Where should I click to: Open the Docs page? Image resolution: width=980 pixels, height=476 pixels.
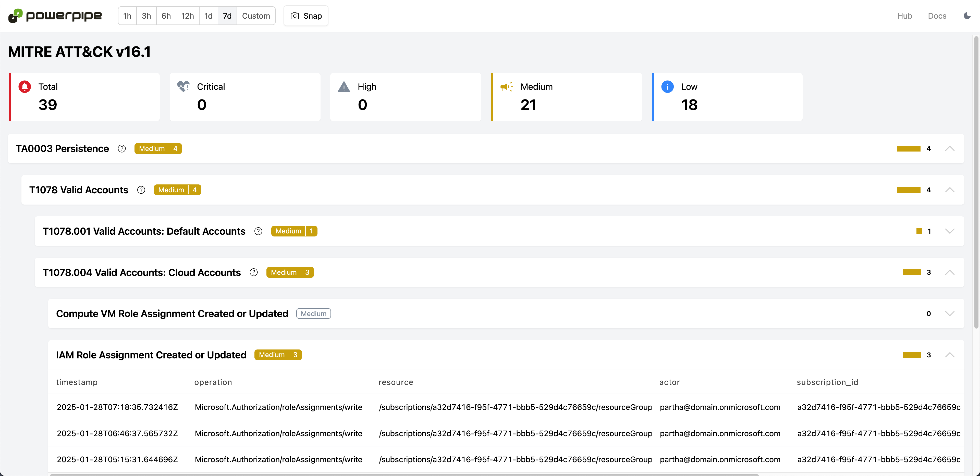pos(937,16)
